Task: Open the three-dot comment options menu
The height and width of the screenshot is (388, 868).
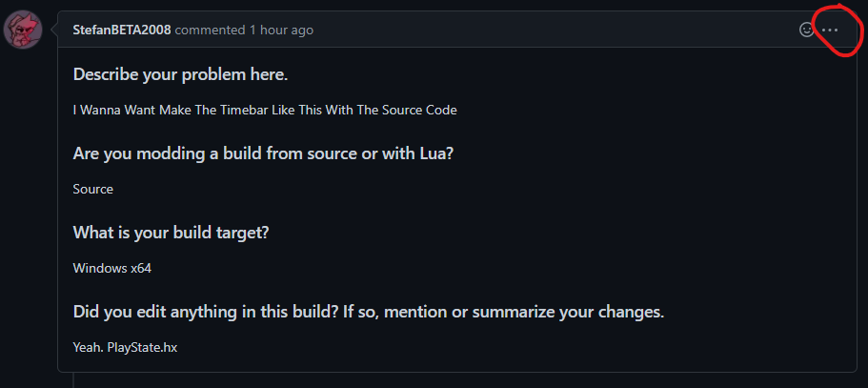Action: [830, 30]
